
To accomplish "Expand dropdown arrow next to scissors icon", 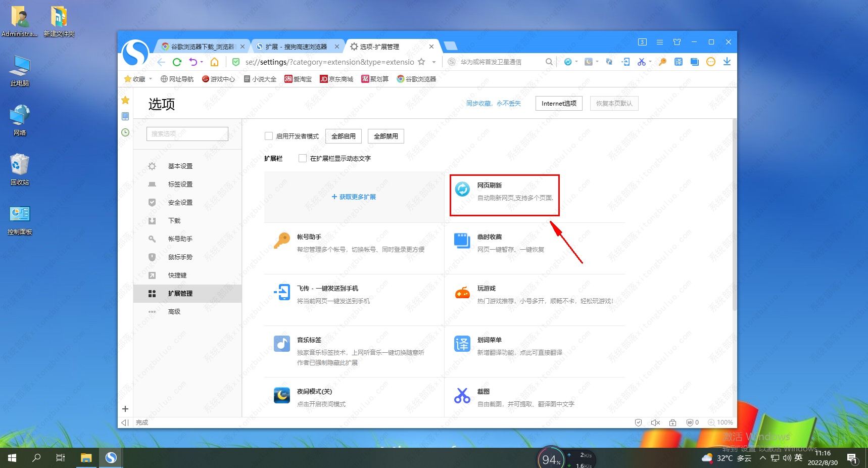I will click(650, 62).
